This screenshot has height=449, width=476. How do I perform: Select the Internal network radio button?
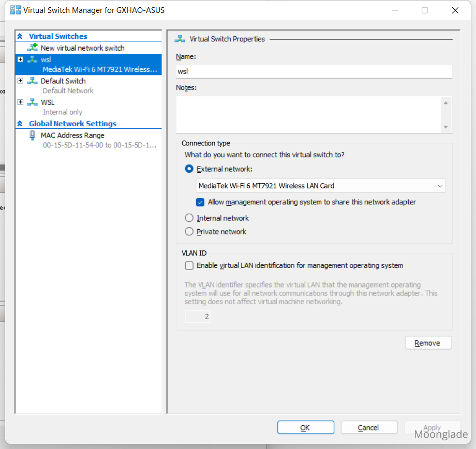[x=189, y=218]
